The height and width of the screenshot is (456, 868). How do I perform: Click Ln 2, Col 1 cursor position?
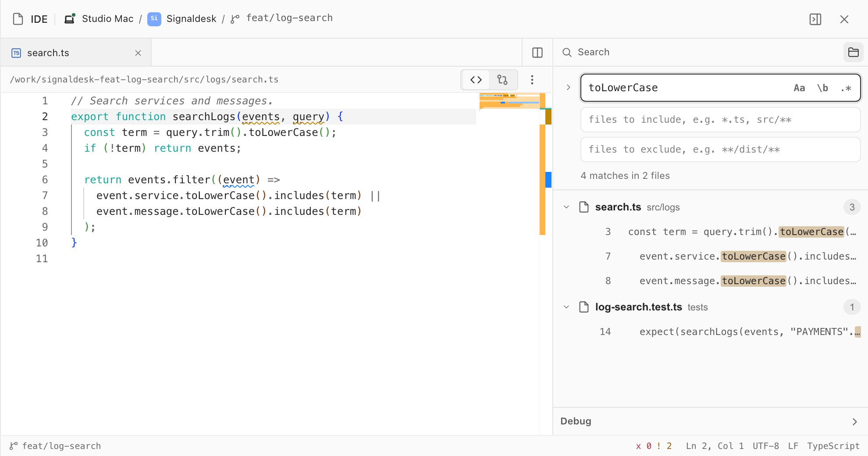pyautogui.click(x=715, y=446)
